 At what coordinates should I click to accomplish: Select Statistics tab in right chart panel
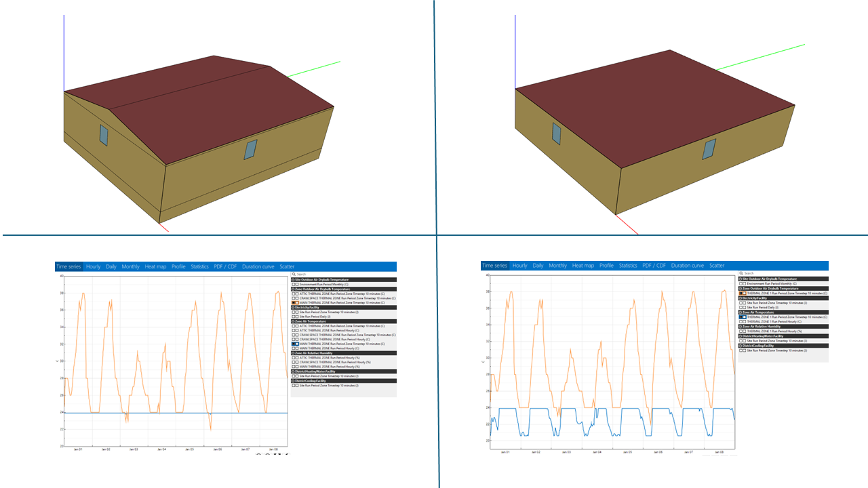pos(628,266)
